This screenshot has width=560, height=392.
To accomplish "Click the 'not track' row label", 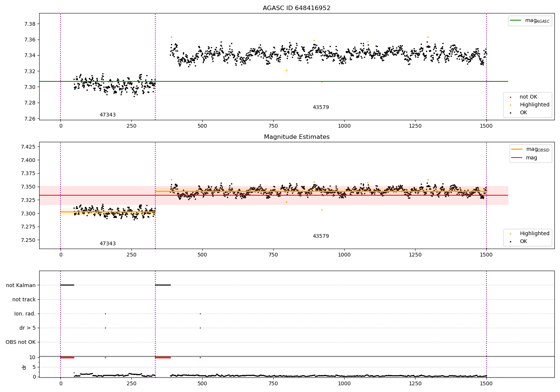I will coord(24,299).
